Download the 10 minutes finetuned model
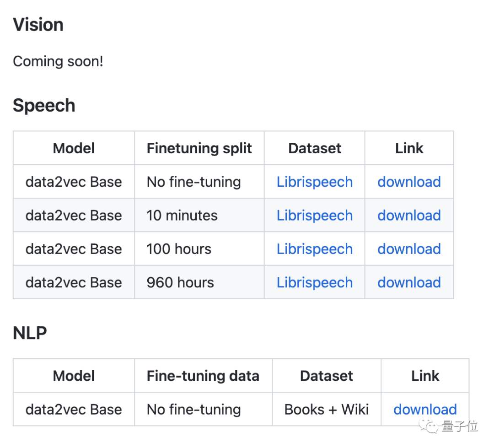494x448 pixels. 409,215
